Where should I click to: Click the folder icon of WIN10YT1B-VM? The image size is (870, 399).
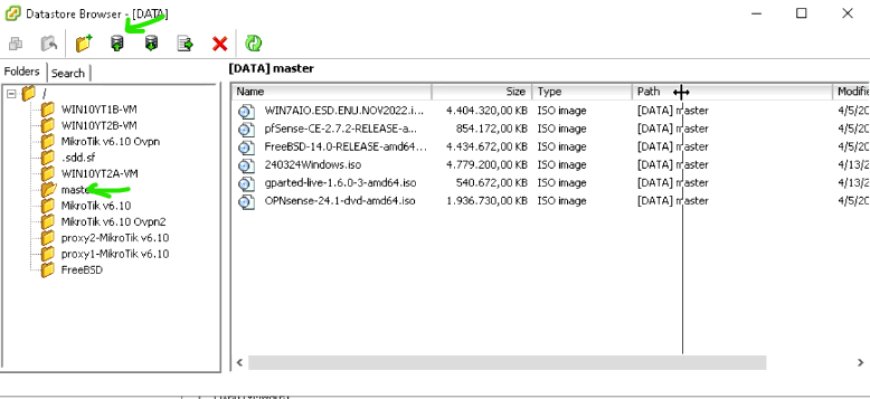48,109
